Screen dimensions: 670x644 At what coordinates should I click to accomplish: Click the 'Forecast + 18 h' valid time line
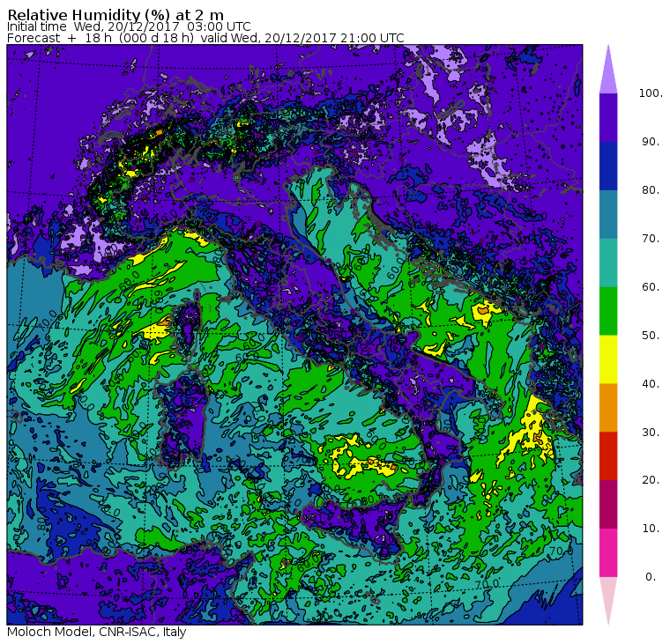click(x=205, y=39)
